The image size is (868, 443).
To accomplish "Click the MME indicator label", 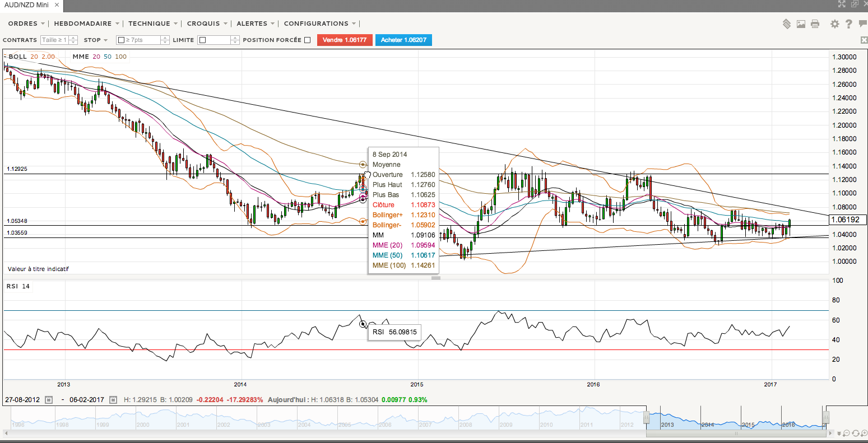I will (81, 57).
